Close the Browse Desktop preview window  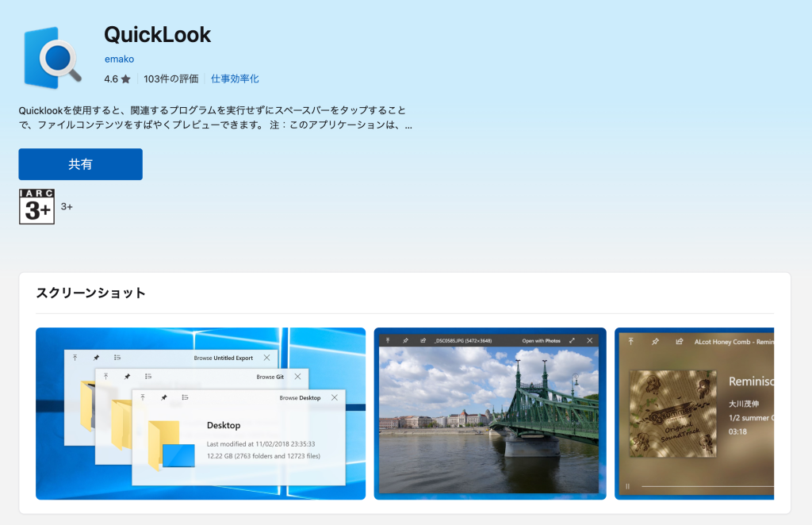click(x=335, y=397)
